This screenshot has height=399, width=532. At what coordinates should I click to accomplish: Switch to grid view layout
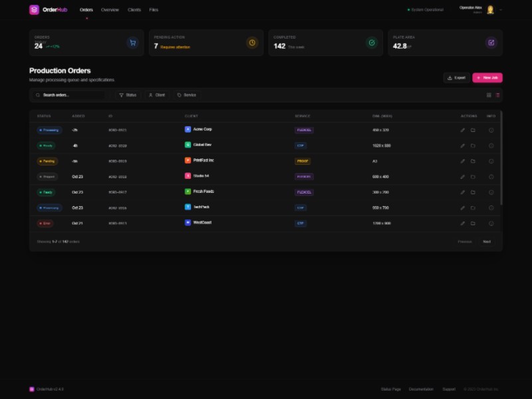pyautogui.click(x=489, y=95)
